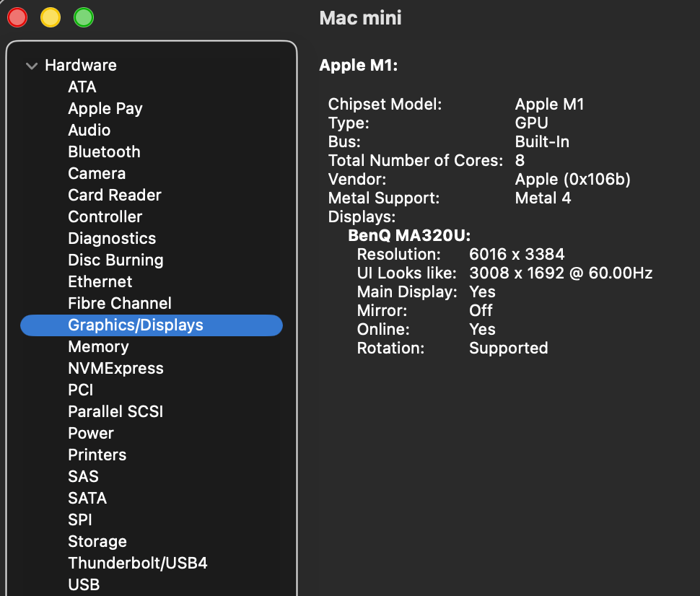This screenshot has width=700, height=596.
Task: Click the 'Displays:' label
Action: click(362, 217)
